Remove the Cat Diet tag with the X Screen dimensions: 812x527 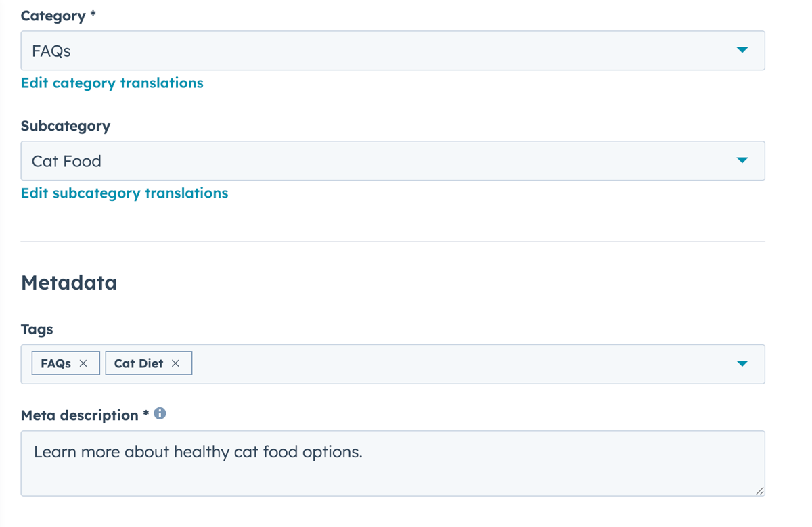(175, 363)
